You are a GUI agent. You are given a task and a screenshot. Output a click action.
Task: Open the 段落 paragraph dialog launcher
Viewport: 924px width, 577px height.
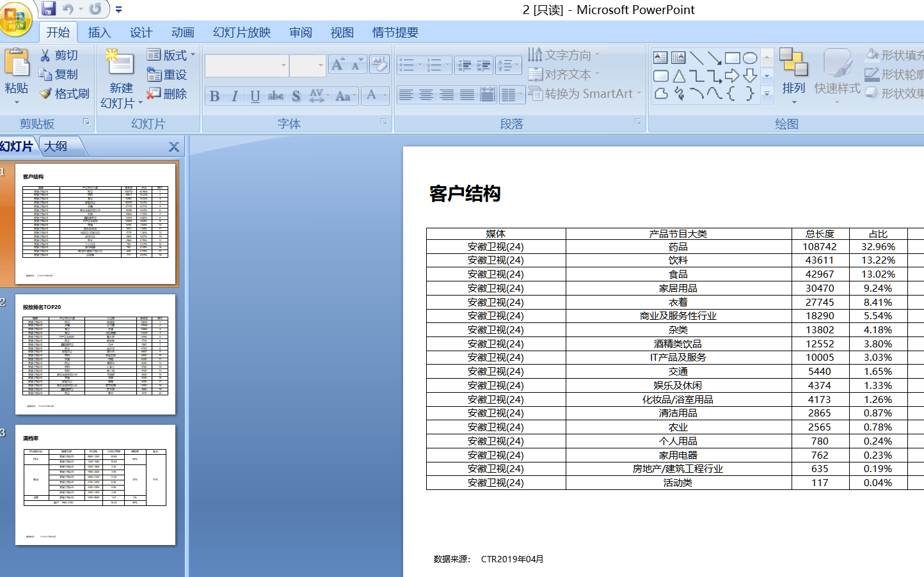pos(638,122)
